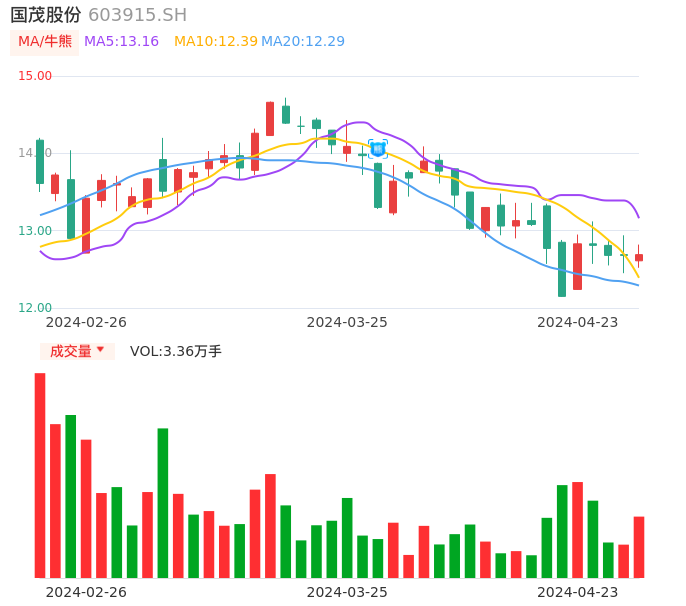Click the stock code 603915.SH
This screenshot has width=686, height=606.
(x=137, y=15)
